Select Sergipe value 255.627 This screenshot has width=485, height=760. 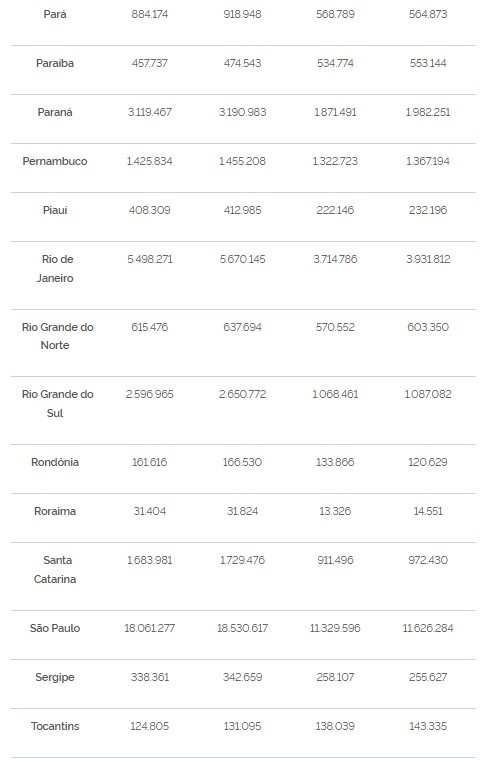pyautogui.click(x=428, y=678)
